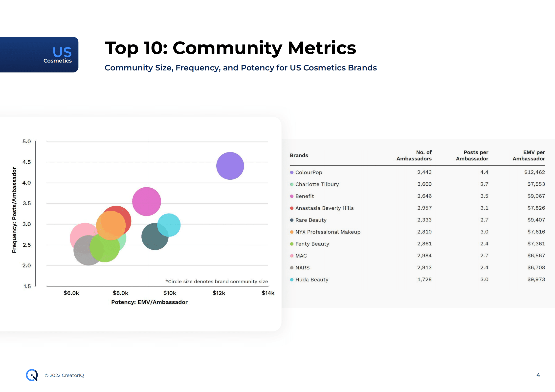Click the green Fenty Beauty bubble

[x=105, y=248]
